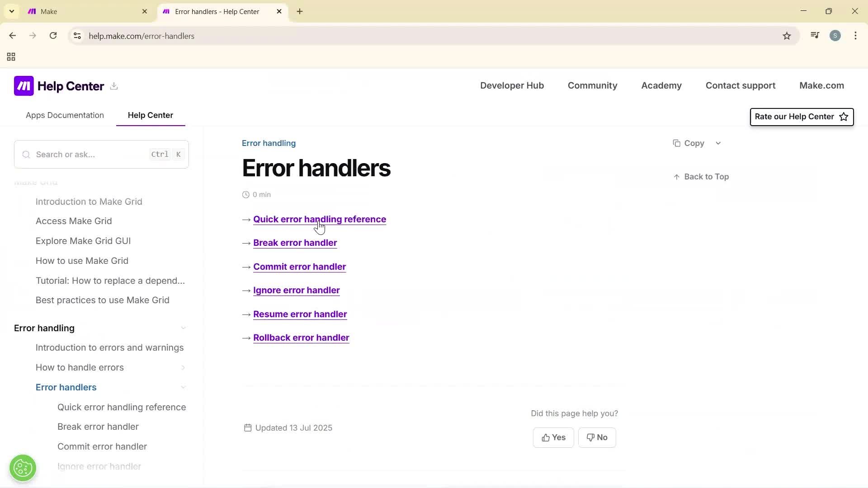Click the clock icon next to 0 min

(245, 194)
